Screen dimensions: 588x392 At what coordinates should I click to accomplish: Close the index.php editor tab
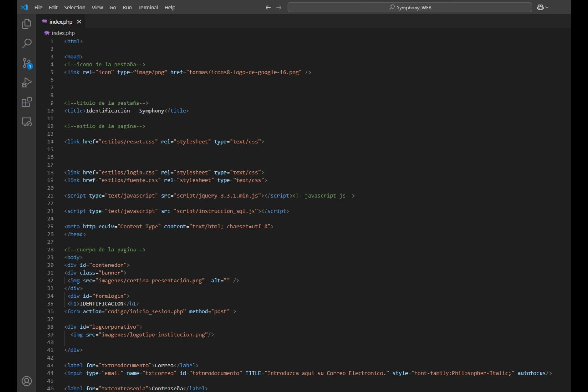click(x=79, y=21)
